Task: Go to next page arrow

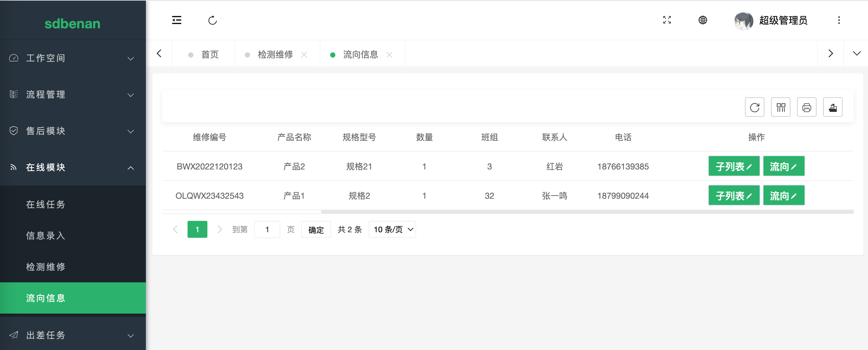Action: (219, 230)
